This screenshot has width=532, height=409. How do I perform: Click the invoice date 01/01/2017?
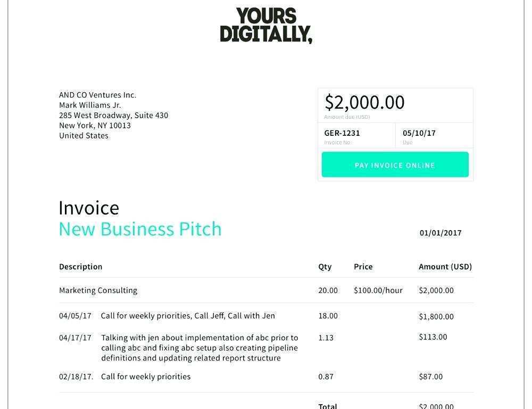click(x=440, y=233)
